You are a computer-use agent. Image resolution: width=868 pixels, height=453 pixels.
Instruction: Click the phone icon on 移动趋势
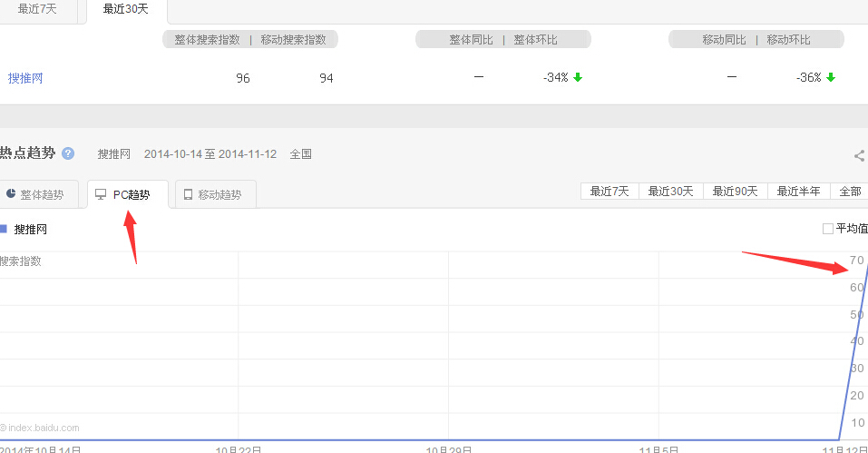[x=189, y=194]
